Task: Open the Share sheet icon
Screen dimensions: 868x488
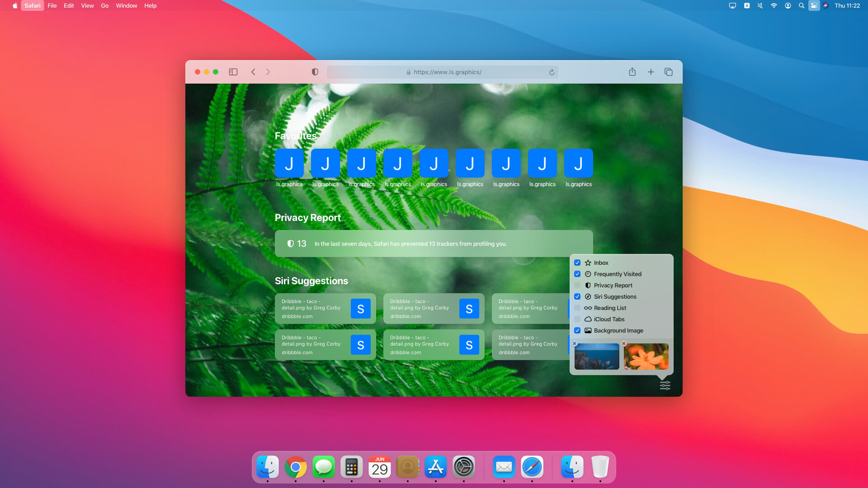Action: [x=632, y=72]
